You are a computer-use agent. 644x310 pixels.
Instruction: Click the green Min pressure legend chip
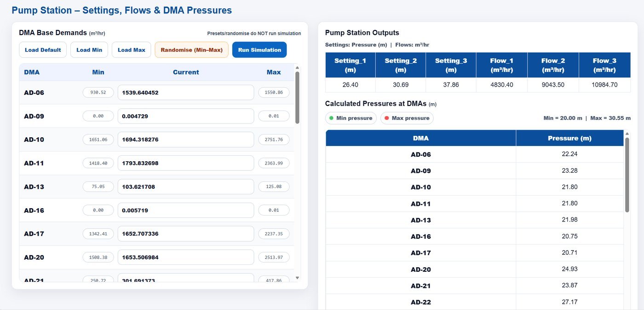tap(351, 118)
